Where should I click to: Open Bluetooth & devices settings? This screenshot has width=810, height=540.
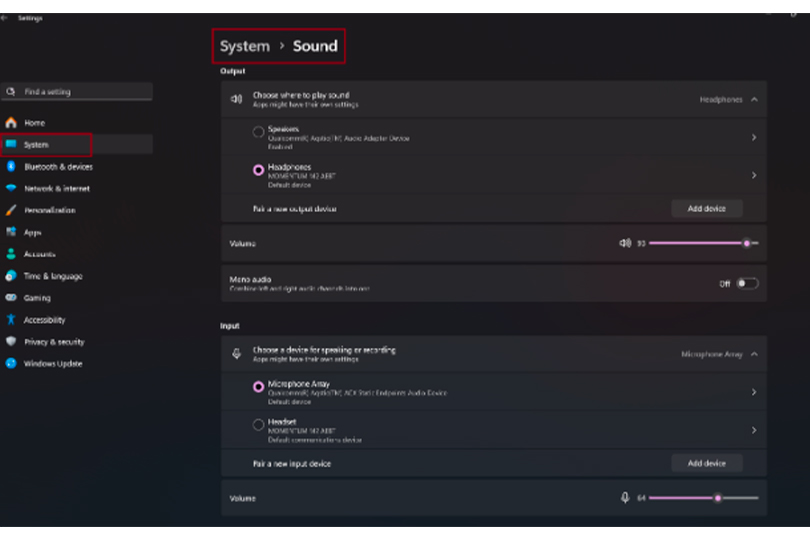pyautogui.click(x=58, y=167)
